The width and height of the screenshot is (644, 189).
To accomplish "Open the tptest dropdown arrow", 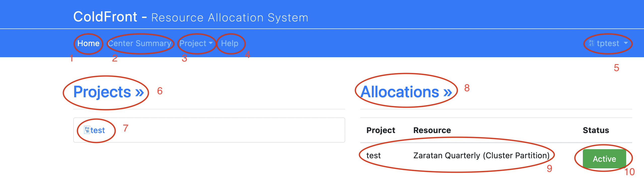I will point(626,43).
